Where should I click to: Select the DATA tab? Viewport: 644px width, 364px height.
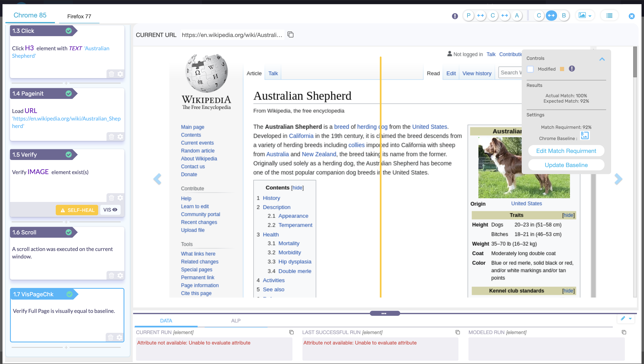166,321
